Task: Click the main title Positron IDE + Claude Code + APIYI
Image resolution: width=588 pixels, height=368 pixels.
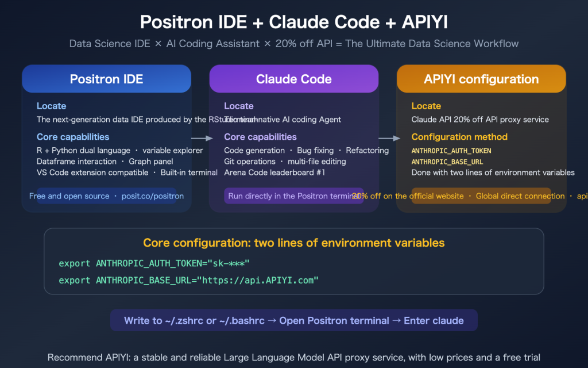Action: tap(293, 22)
